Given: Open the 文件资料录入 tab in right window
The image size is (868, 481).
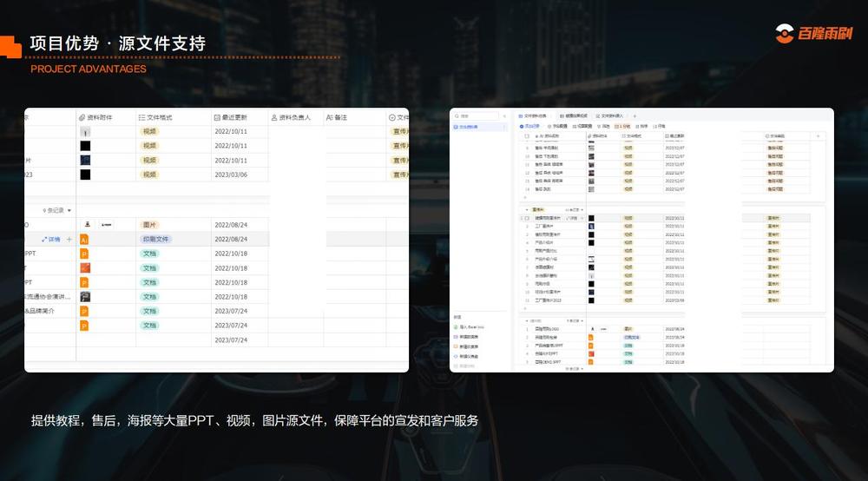Looking at the screenshot, I should pyautogui.click(x=609, y=116).
